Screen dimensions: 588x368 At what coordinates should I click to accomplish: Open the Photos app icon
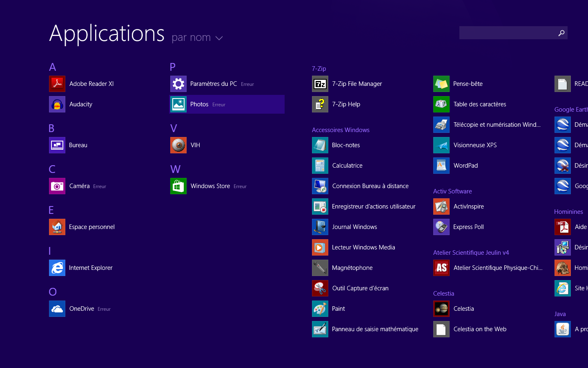178,104
